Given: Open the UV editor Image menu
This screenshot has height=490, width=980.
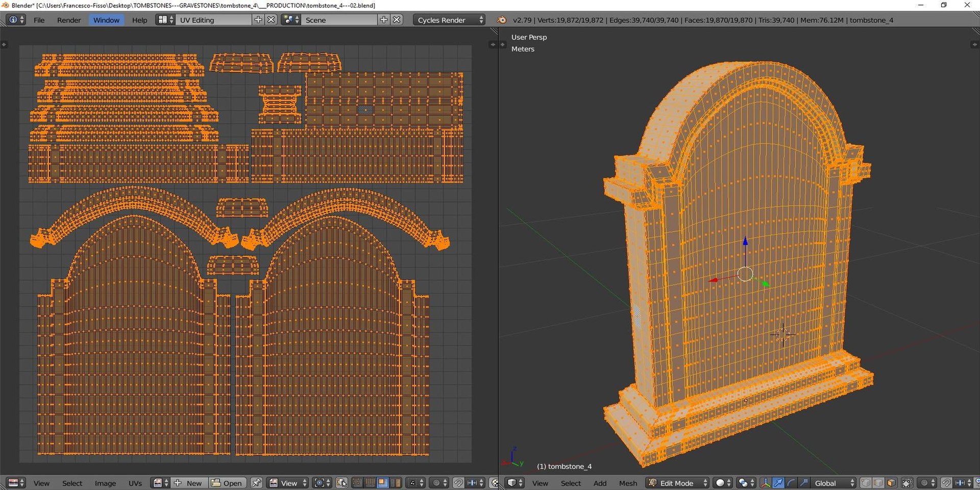Looking at the screenshot, I should point(105,483).
